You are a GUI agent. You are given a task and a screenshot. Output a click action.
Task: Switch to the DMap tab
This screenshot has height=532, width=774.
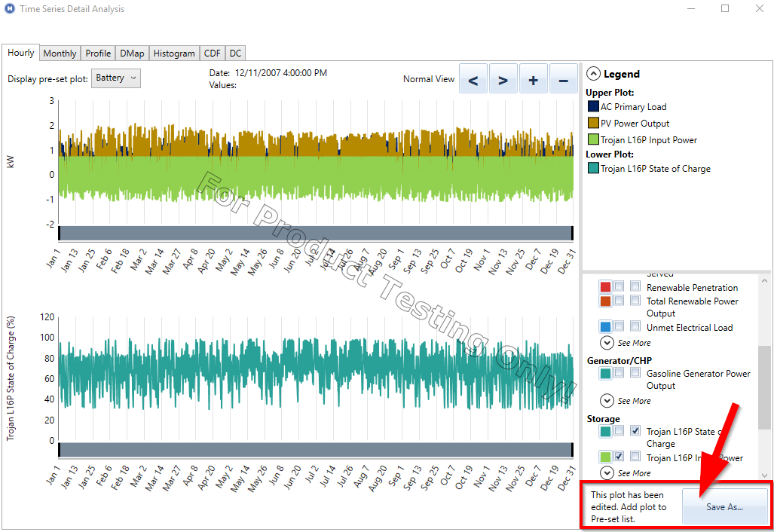[x=132, y=53]
